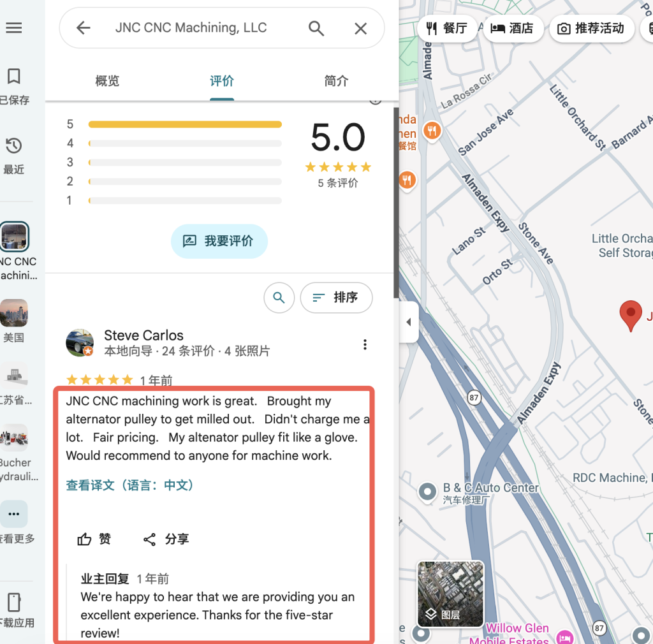Image resolution: width=653 pixels, height=644 pixels.
Task: Clear the search with the X icon
Action: coord(361,28)
